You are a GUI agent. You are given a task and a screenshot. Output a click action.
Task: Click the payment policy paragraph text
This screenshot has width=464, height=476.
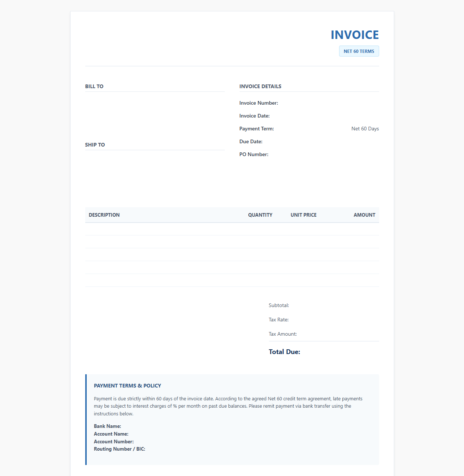[228, 406]
